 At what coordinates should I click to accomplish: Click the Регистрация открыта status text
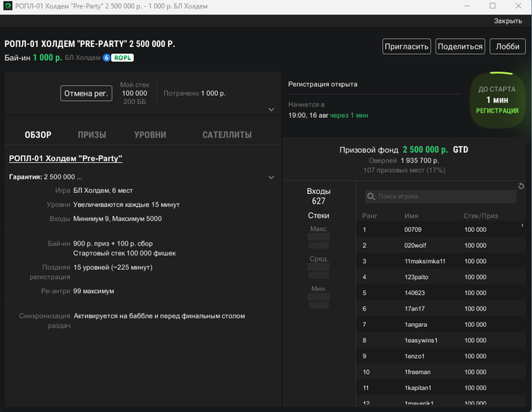click(x=323, y=84)
